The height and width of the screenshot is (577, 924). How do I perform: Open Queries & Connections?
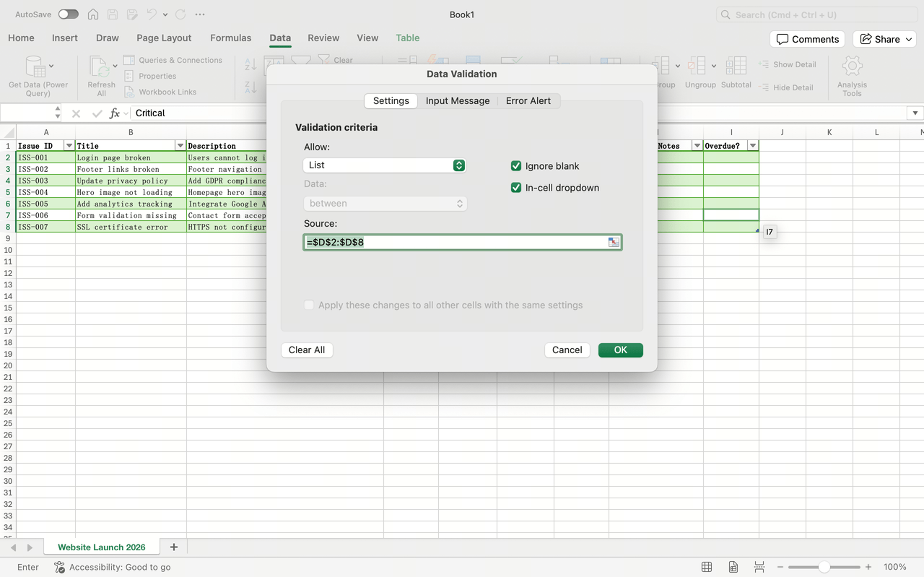click(173, 60)
